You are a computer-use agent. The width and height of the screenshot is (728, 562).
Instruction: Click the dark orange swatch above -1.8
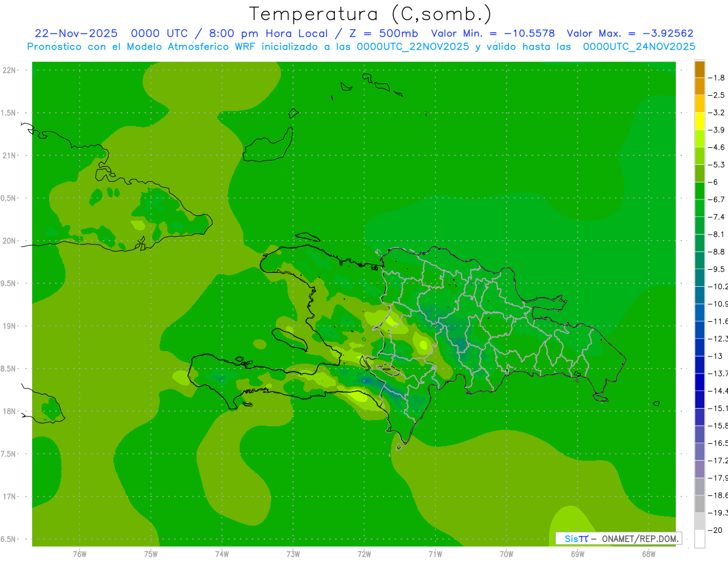pyautogui.click(x=699, y=69)
